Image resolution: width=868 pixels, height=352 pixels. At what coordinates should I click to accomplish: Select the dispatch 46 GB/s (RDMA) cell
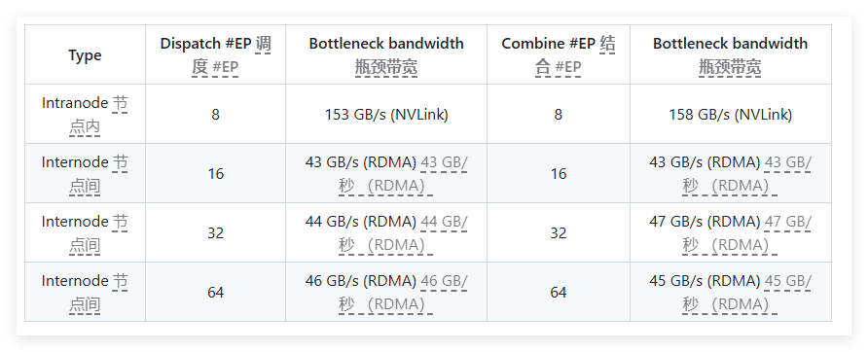click(386, 292)
